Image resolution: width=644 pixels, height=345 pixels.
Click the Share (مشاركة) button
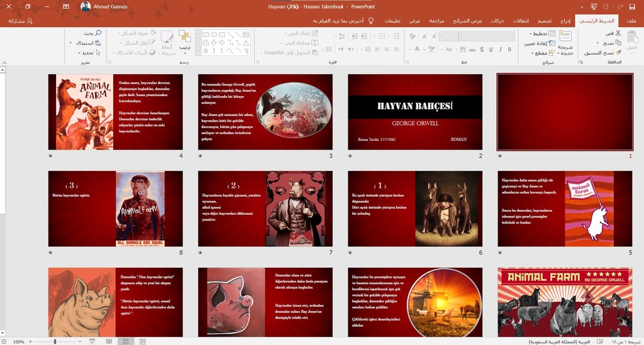pos(20,21)
